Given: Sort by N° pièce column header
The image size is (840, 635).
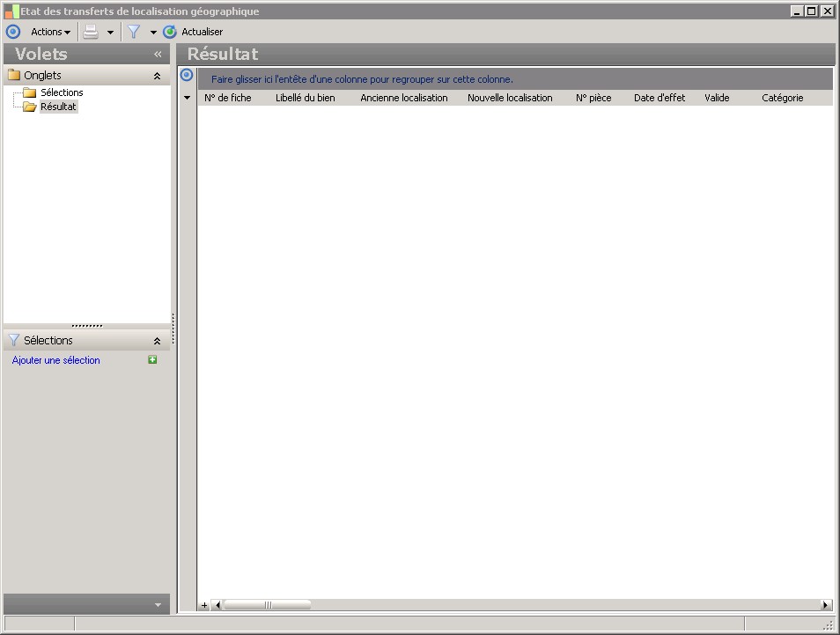Looking at the screenshot, I should coord(593,98).
